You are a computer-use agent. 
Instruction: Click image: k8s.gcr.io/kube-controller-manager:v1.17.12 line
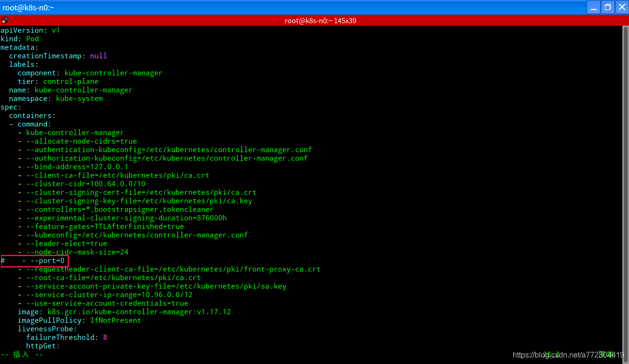point(124,311)
